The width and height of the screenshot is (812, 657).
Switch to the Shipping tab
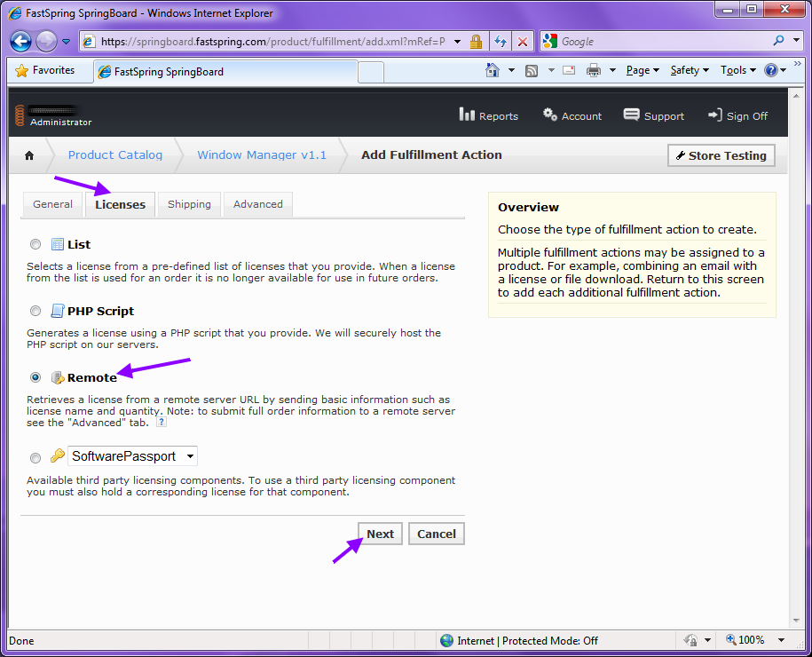click(x=189, y=204)
